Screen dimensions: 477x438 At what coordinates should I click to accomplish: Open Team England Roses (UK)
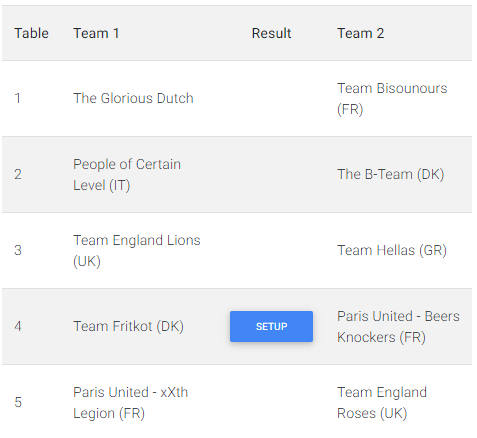382,403
